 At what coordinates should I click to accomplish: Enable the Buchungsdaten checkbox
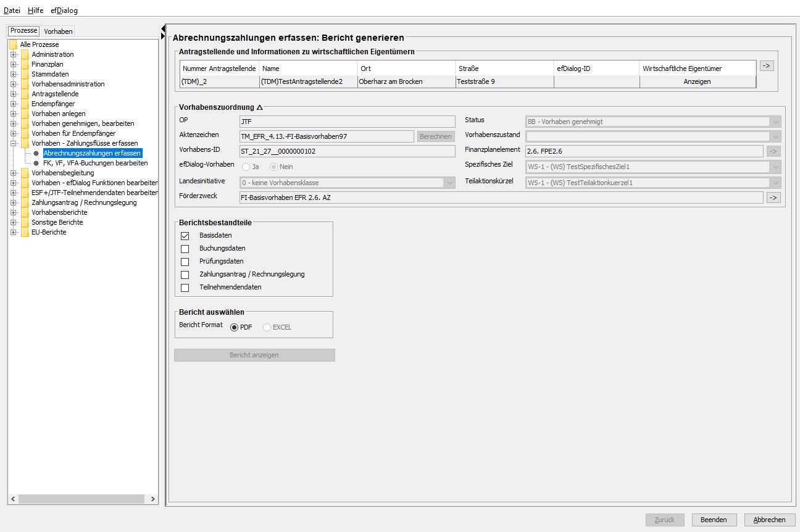(185, 249)
